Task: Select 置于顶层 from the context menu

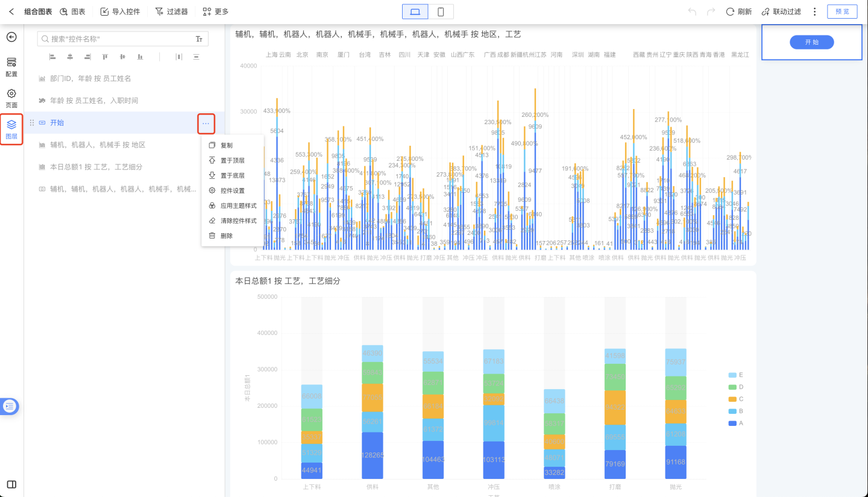Action: (x=232, y=160)
